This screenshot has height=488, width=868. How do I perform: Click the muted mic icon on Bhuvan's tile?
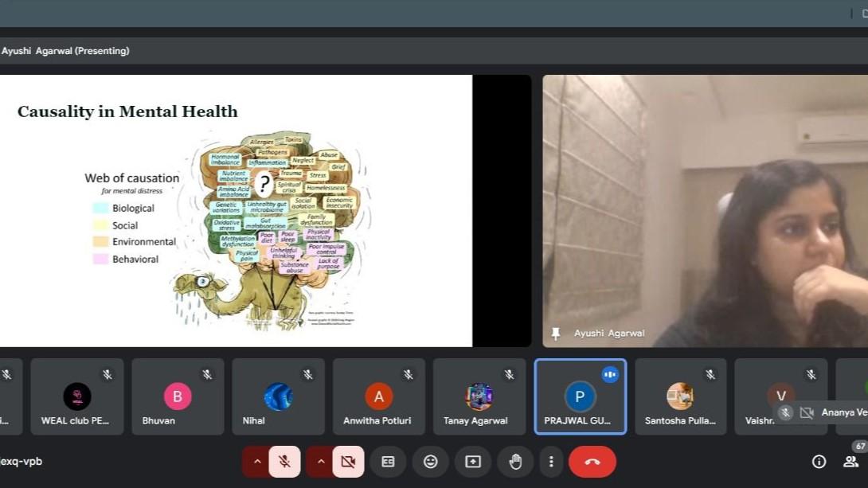click(x=207, y=374)
